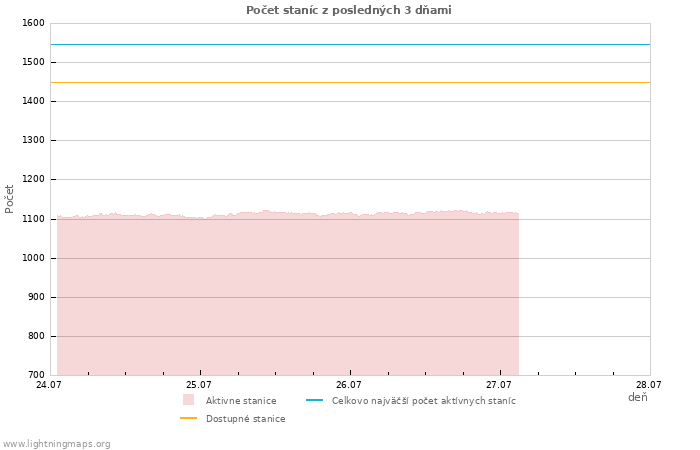700x450 pixels.
Task: Click the 28.07 date axis label
Action: 649,385
